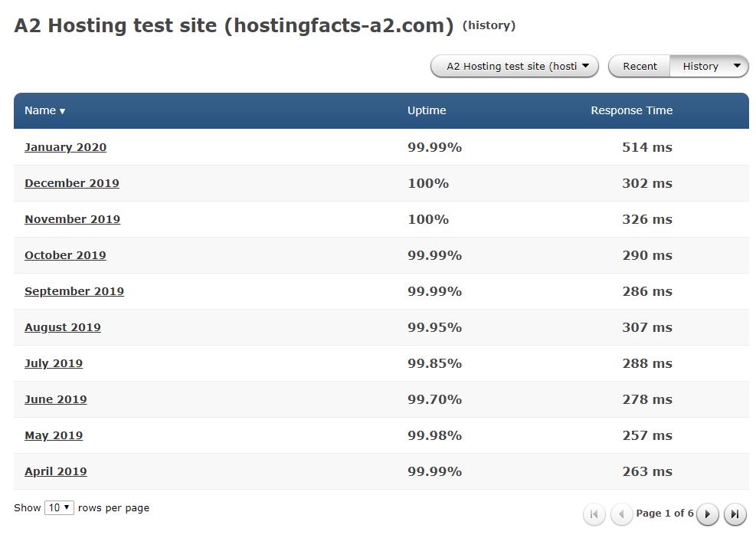Click the 99.85% uptime value
Image resolution: width=756 pixels, height=535 pixels.
(x=434, y=363)
